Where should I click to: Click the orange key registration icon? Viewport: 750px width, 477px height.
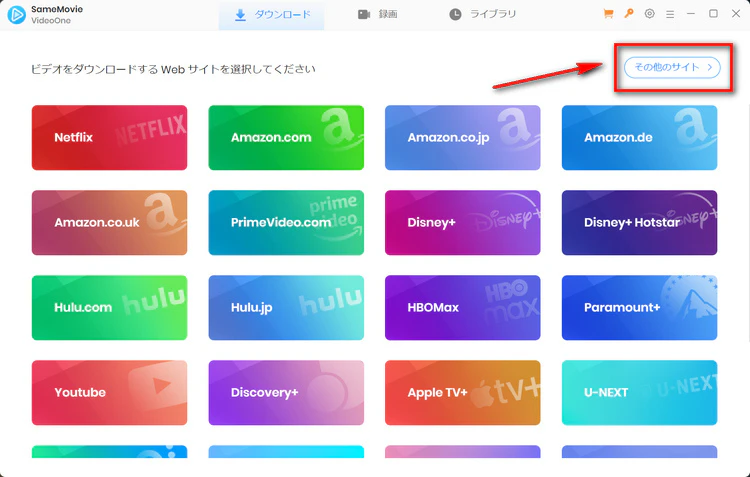click(629, 13)
